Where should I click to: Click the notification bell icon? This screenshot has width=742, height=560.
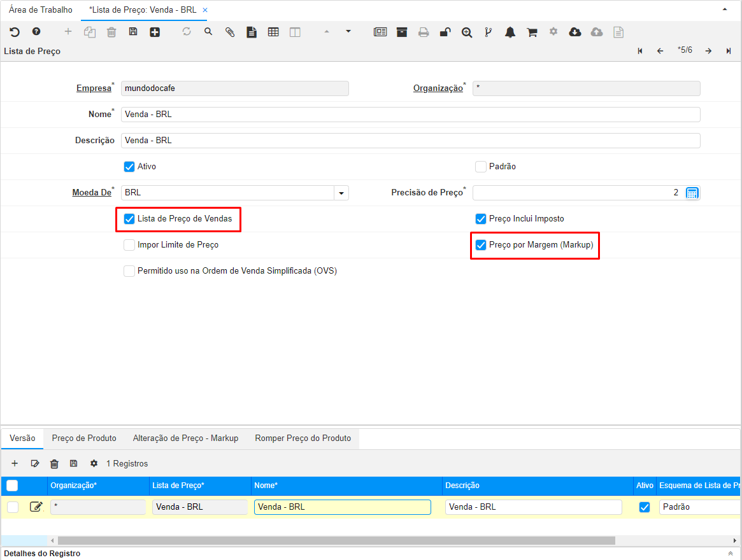[x=510, y=32]
